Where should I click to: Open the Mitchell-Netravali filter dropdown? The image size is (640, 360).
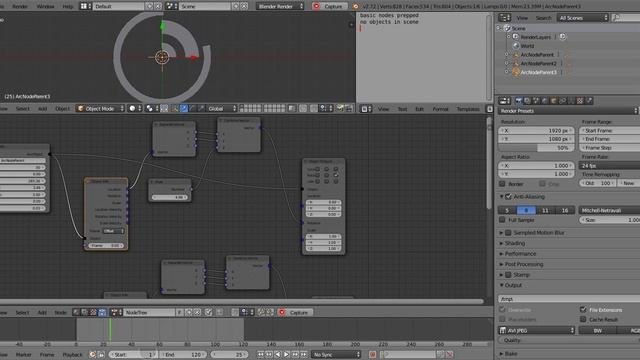tap(609, 210)
